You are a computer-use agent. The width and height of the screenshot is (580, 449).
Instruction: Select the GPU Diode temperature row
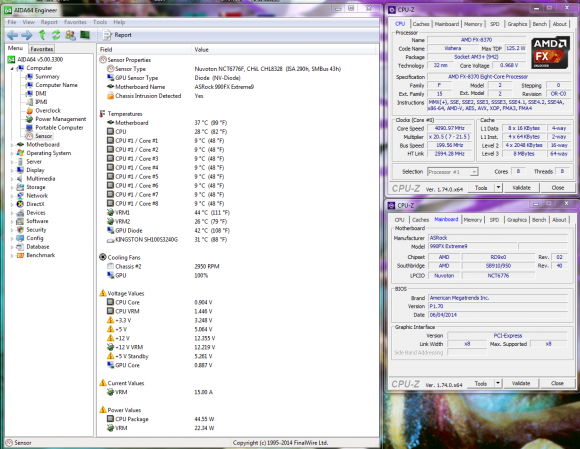point(237,230)
